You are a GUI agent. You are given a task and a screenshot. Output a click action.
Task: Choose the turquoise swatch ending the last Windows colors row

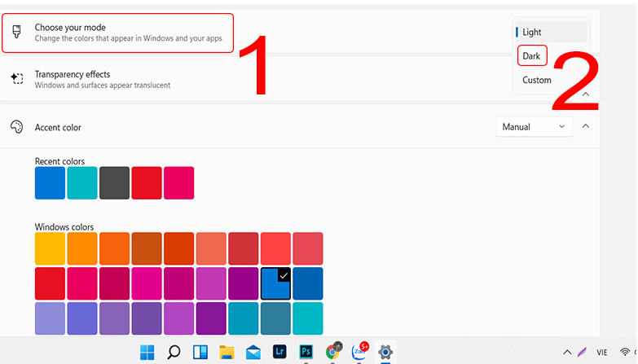pyautogui.click(x=308, y=318)
